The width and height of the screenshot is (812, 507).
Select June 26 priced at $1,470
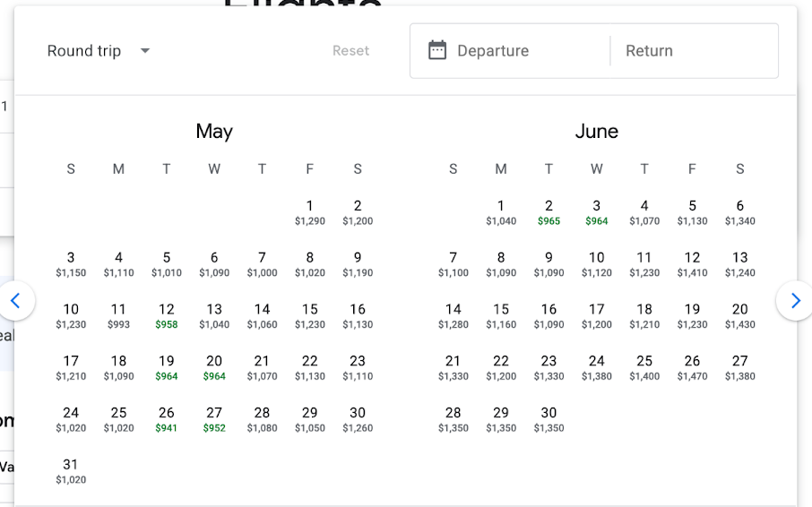click(692, 366)
